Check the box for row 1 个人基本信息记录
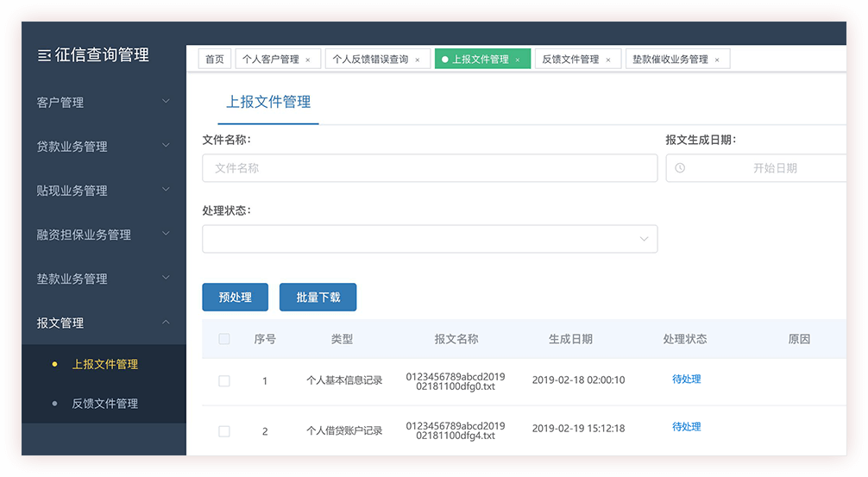Viewport: 868px width, 477px height. 224,380
